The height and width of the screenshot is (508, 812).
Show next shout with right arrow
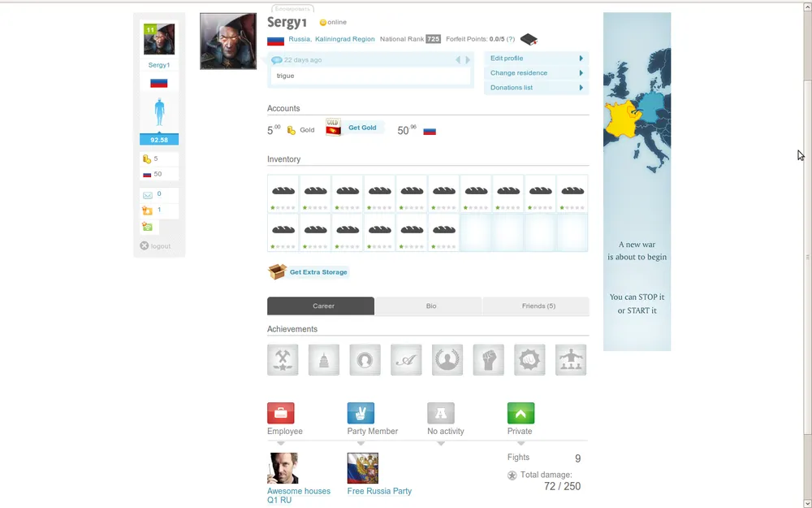468,60
